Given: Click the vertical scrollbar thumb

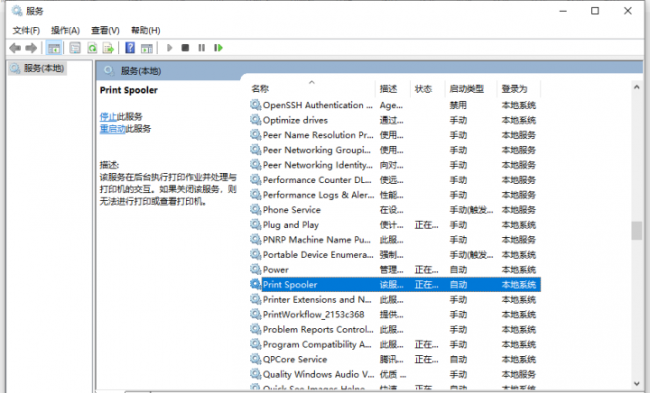Looking at the screenshot, I should tap(636, 230).
